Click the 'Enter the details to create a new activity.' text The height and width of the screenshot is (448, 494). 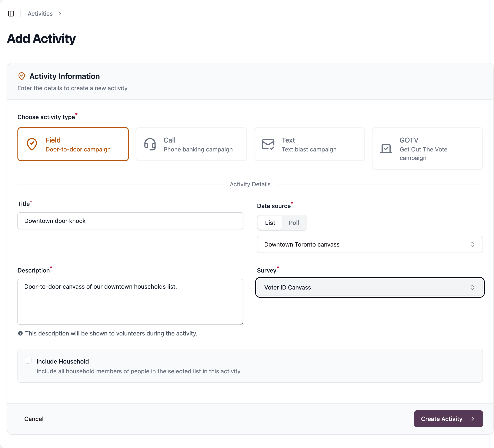tap(73, 88)
